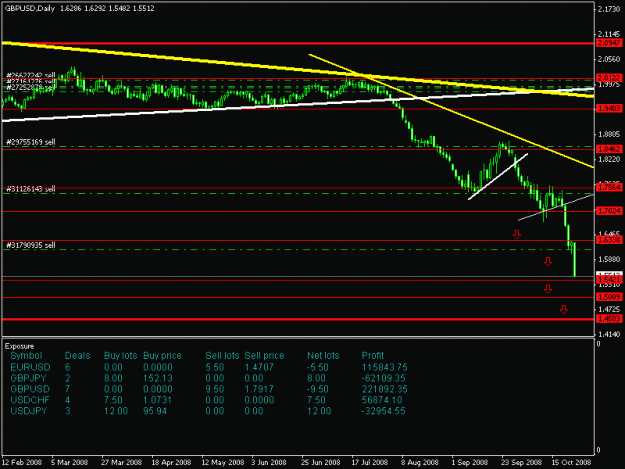This screenshot has width=625, height=469.
Task: Select the #26622242 sell order label
Action: click(x=31, y=75)
